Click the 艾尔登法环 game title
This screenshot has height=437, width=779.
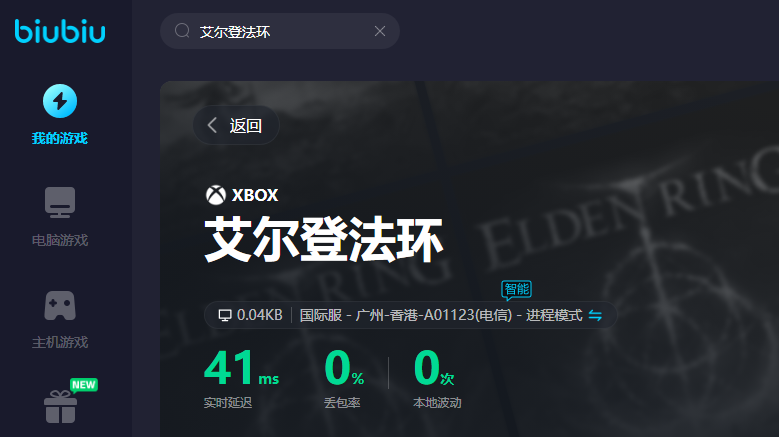[x=323, y=240]
